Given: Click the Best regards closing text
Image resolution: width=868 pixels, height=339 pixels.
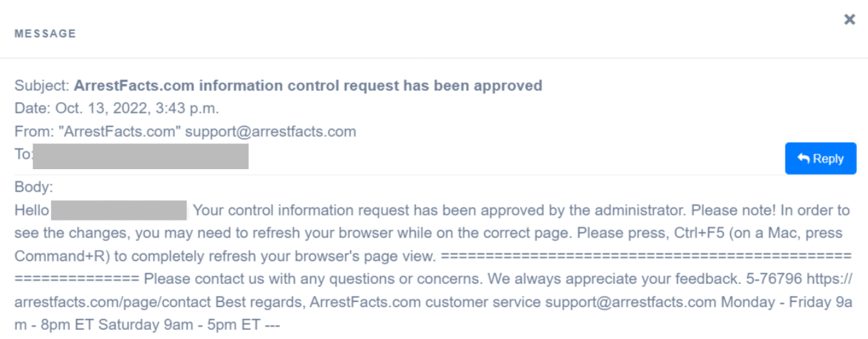Looking at the screenshot, I should (261, 302).
